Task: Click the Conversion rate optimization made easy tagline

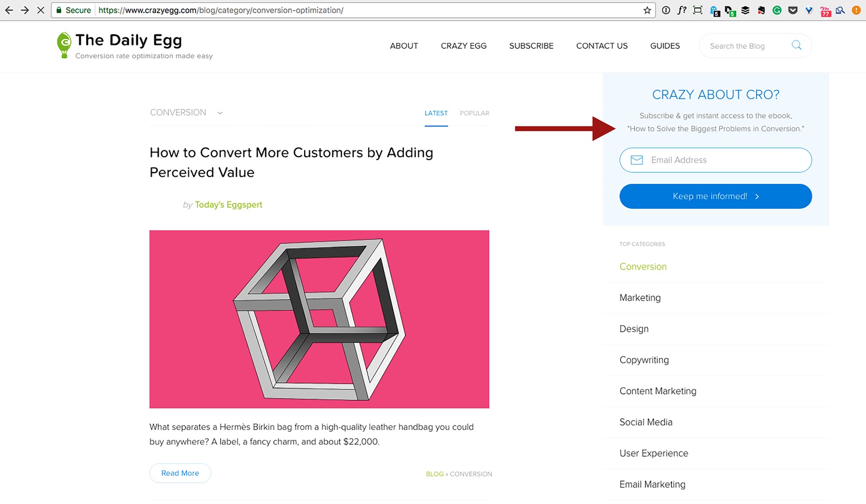Action: pyautogui.click(x=144, y=56)
